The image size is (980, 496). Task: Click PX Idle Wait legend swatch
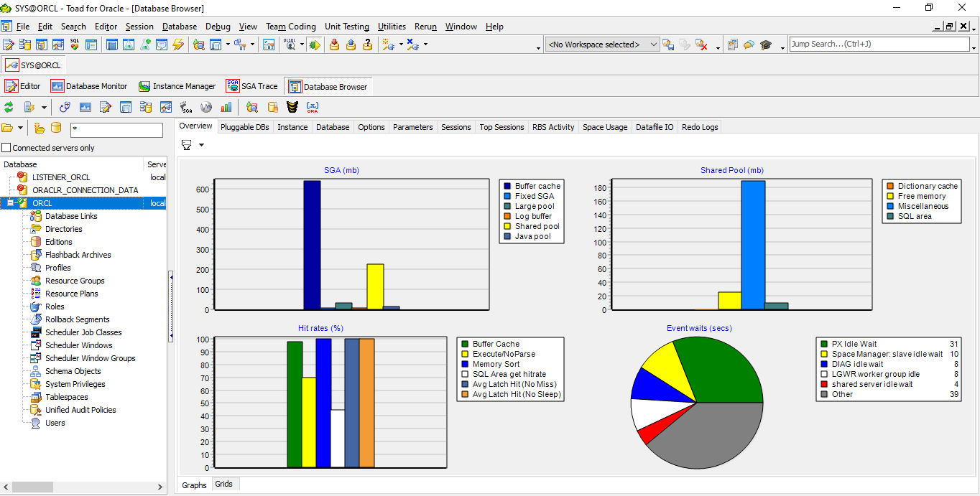[x=824, y=344]
